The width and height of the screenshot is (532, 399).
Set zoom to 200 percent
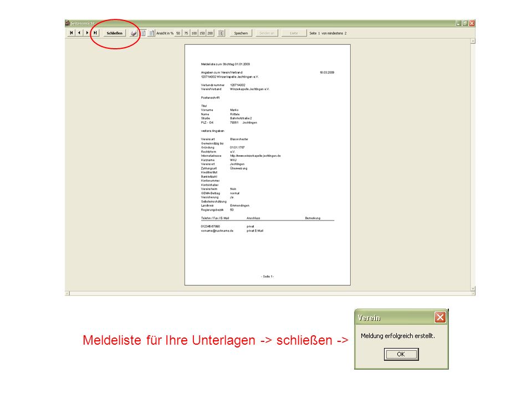211,33
